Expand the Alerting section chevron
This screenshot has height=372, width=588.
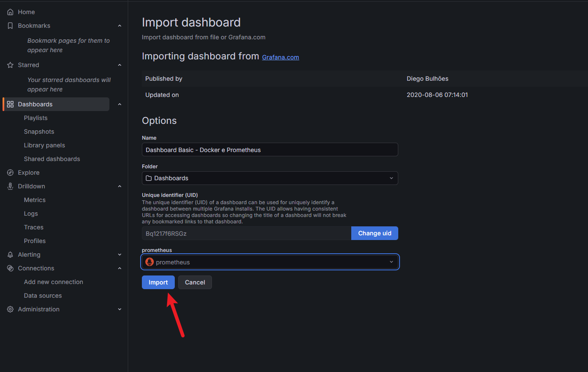pyautogui.click(x=120, y=255)
